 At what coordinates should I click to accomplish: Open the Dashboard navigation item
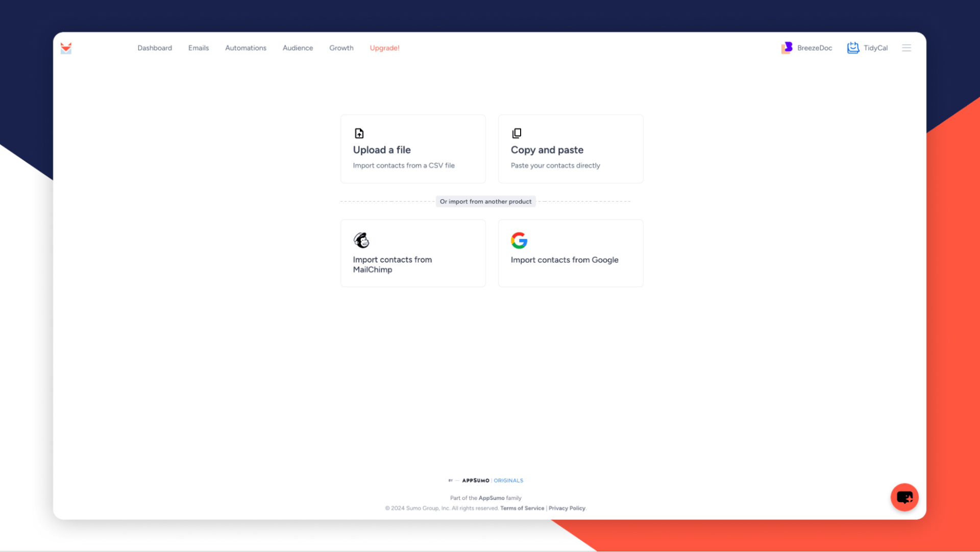point(155,48)
